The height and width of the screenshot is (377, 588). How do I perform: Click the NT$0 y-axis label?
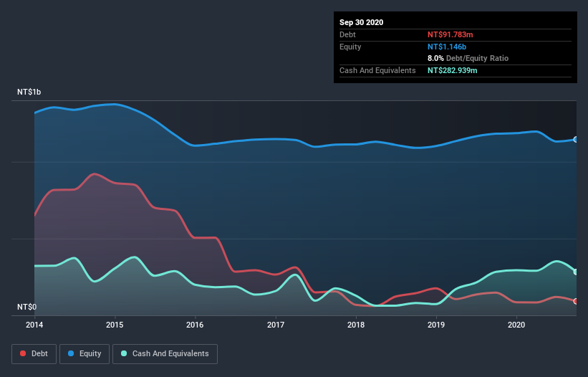click(27, 307)
